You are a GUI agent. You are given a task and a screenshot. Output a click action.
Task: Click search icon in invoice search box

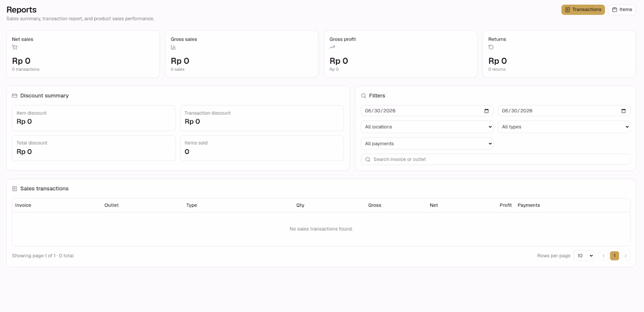click(368, 159)
